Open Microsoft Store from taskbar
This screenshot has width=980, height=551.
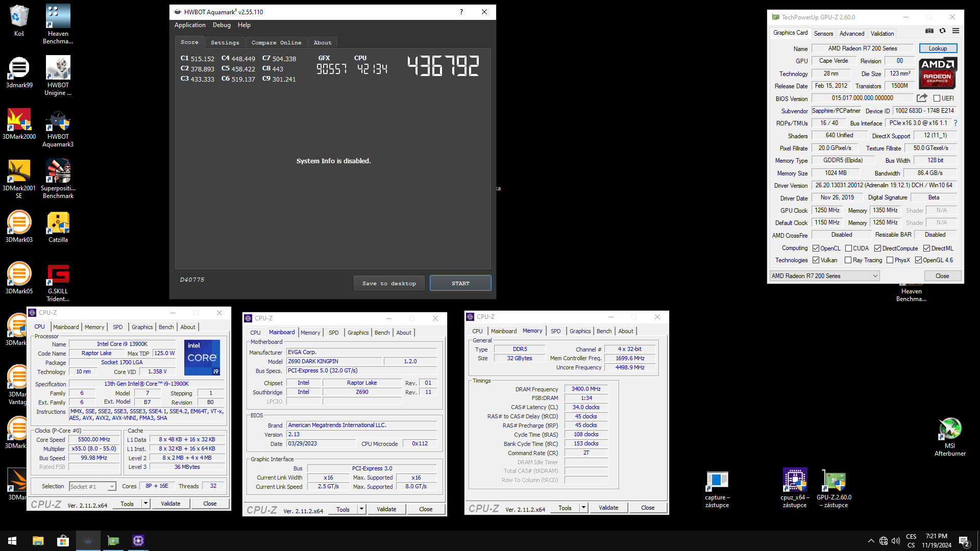63,541
